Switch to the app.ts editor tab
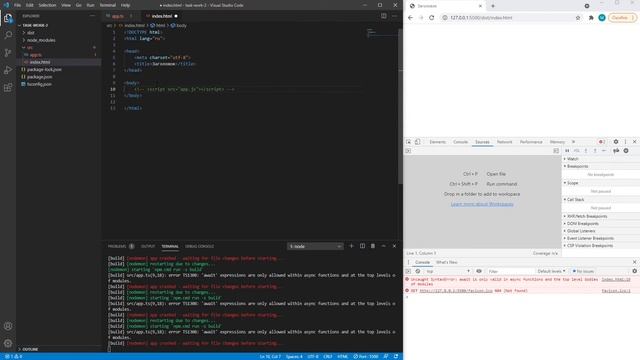This screenshot has height=360, width=640. [x=118, y=16]
